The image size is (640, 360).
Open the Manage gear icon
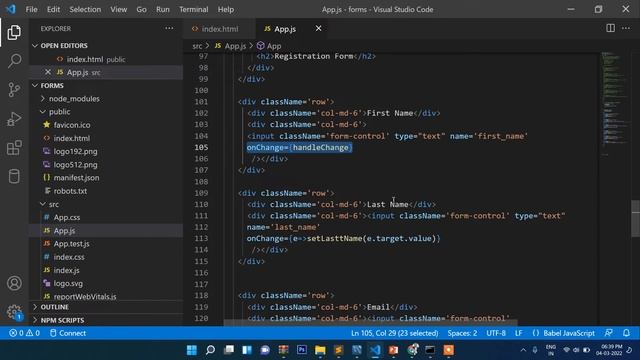coord(14,312)
